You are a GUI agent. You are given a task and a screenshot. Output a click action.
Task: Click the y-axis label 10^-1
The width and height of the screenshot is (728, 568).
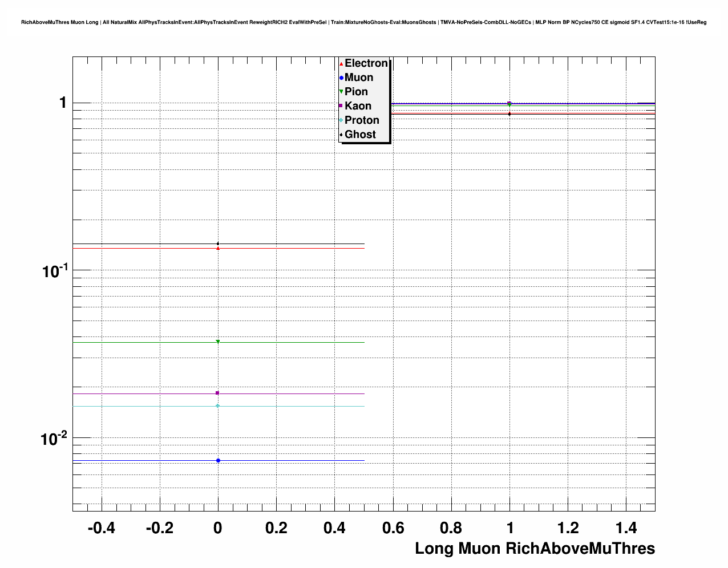click(x=55, y=270)
